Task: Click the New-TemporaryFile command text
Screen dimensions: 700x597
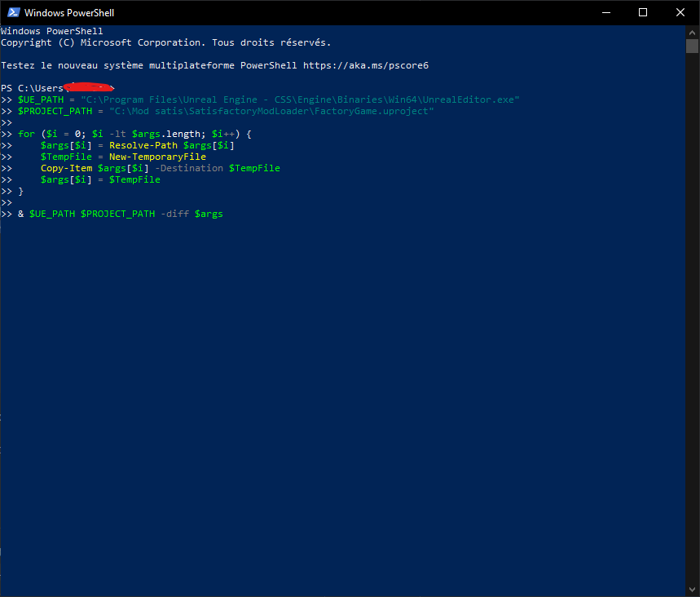Action: tap(157, 157)
